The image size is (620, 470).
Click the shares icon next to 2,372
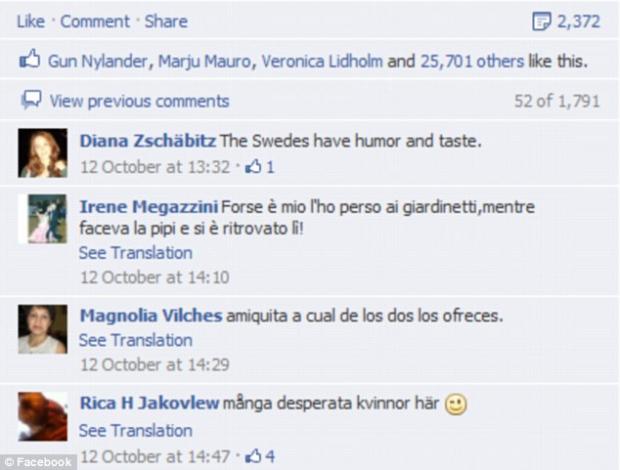point(542,21)
